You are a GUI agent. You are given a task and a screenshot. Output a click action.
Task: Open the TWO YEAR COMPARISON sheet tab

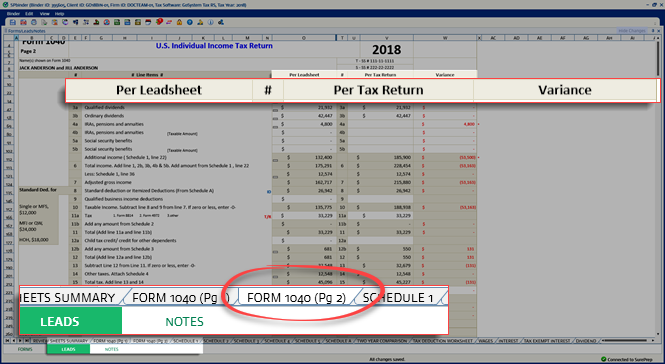click(x=382, y=341)
